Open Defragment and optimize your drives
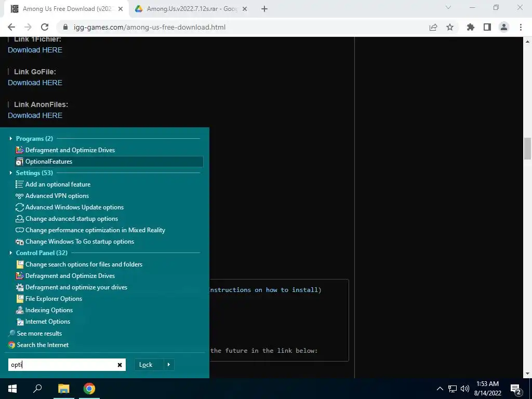The width and height of the screenshot is (532, 399). 72,287
